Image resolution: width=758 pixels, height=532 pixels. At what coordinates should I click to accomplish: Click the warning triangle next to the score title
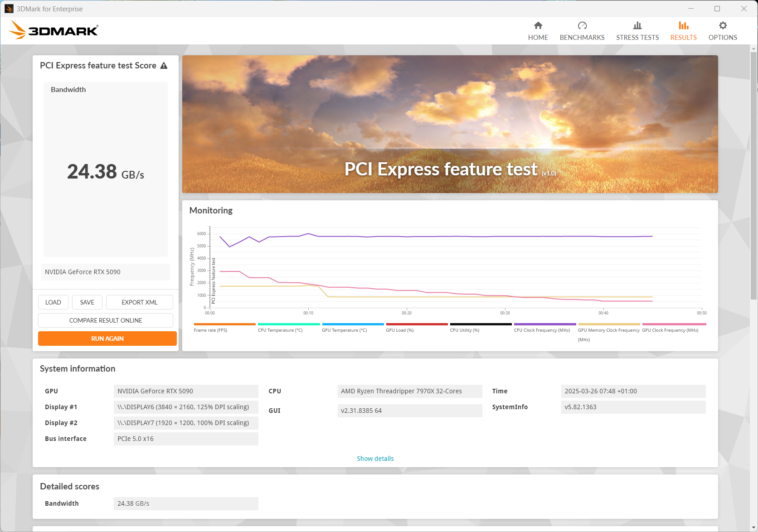pyautogui.click(x=164, y=66)
